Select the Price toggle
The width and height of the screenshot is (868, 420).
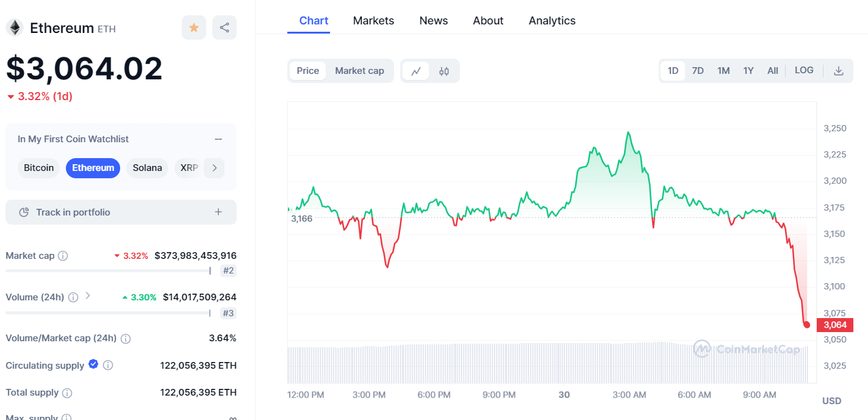tap(308, 71)
